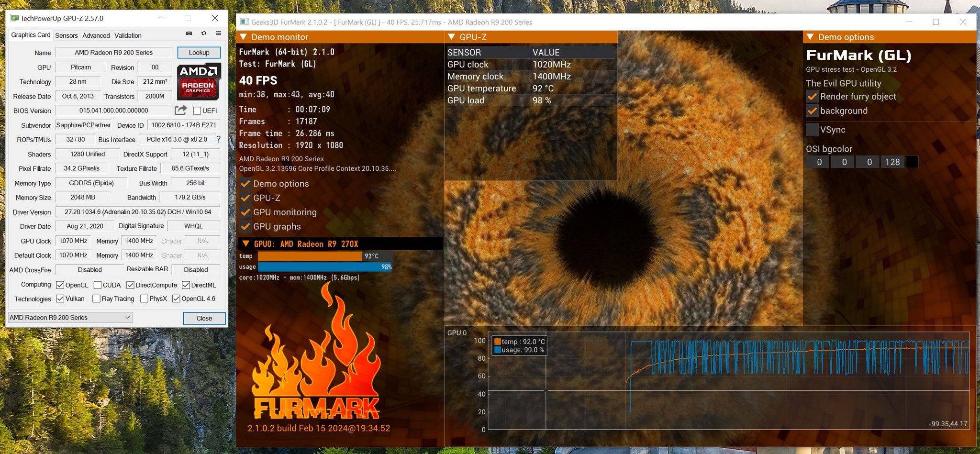
Task: Uncheck Demo options in Demo monitor
Action: pos(246,184)
